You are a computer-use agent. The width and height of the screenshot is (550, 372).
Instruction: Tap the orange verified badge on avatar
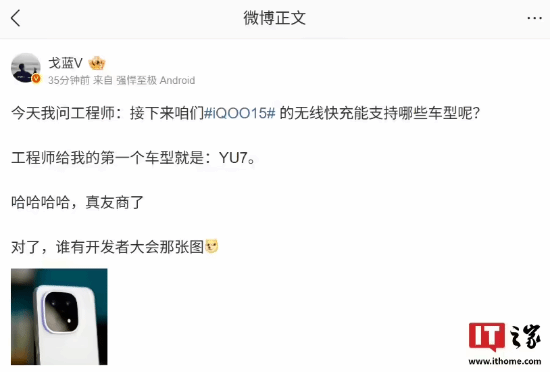pyautogui.click(x=36, y=79)
